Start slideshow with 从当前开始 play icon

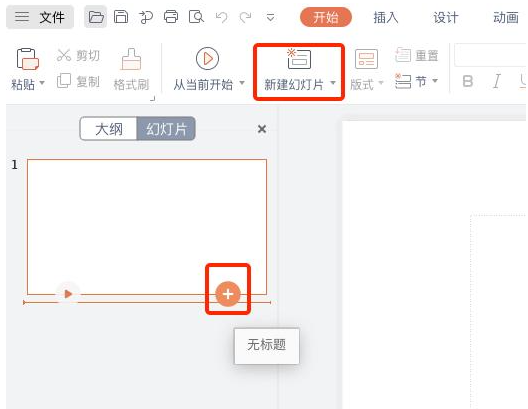pyautogui.click(x=207, y=59)
